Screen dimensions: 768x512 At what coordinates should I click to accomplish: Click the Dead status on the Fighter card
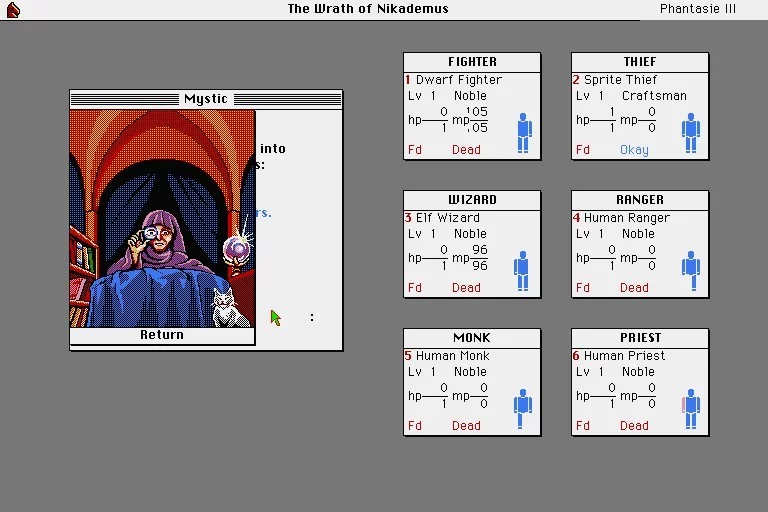(466, 150)
